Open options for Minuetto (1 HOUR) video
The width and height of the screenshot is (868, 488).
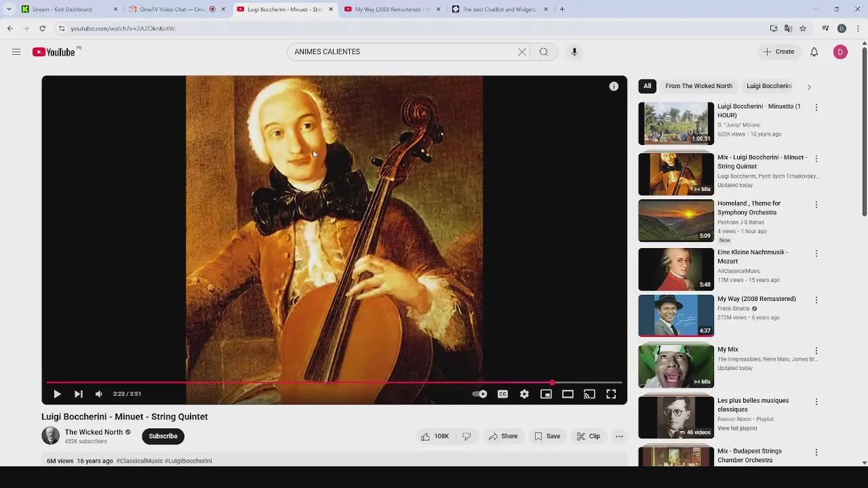[816, 107]
